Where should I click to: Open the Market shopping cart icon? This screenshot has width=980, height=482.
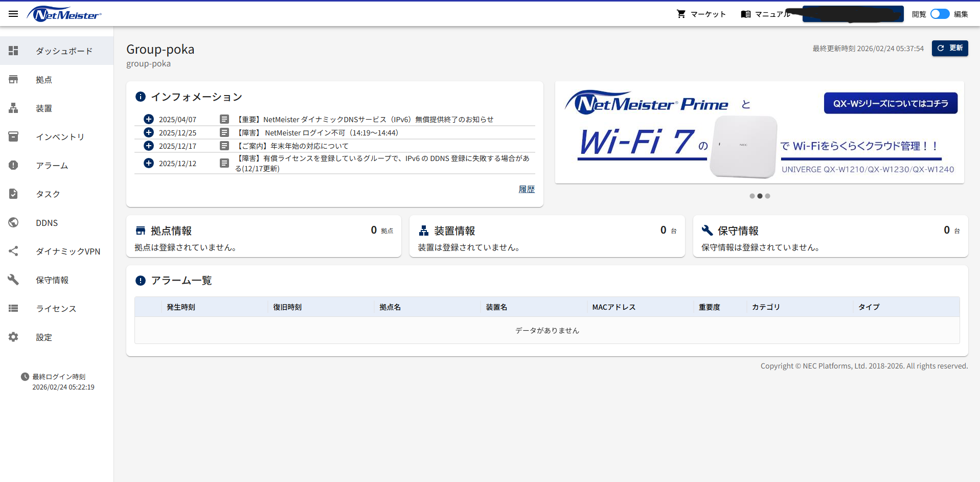coord(681,14)
